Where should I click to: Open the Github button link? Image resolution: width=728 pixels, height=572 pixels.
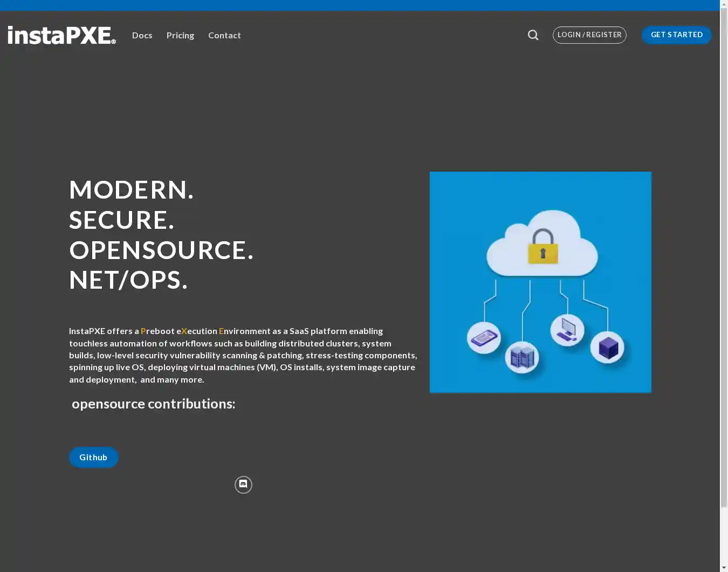pos(93,457)
